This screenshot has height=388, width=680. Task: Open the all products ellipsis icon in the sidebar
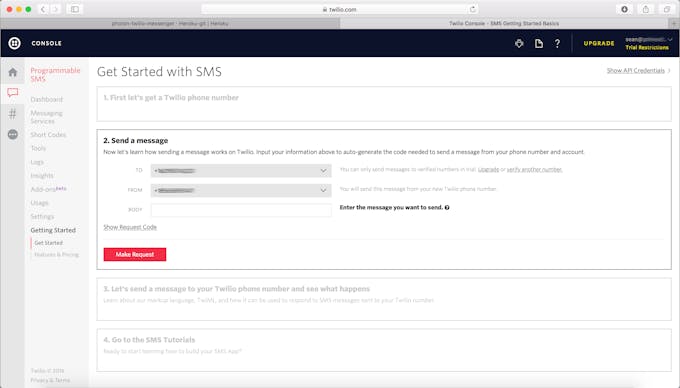tap(13, 134)
